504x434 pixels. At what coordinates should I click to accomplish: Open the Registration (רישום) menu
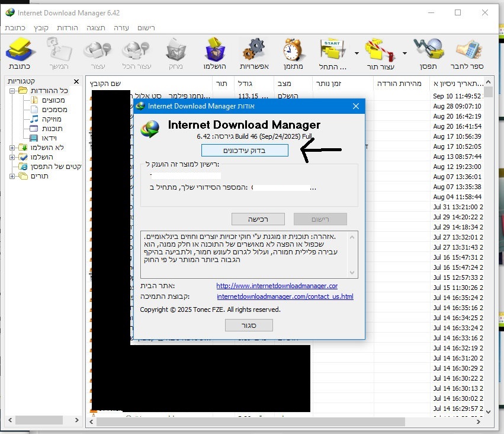(x=146, y=28)
